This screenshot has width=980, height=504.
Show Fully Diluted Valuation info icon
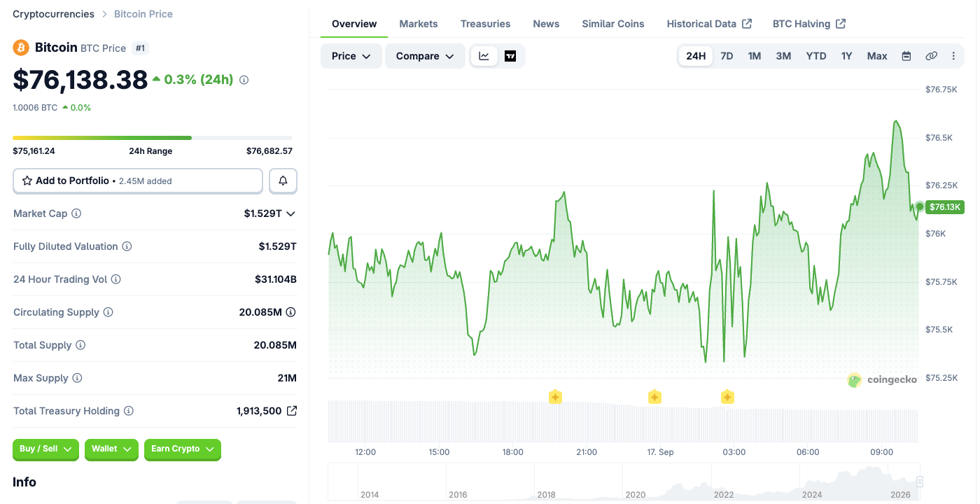tap(127, 246)
